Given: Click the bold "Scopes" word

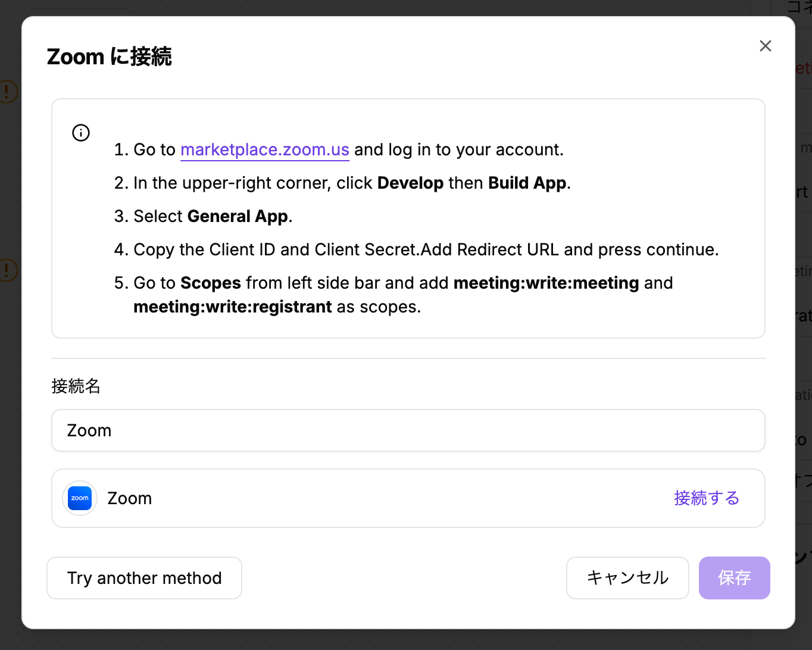Looking at the screenshot, I should (211, 283).
